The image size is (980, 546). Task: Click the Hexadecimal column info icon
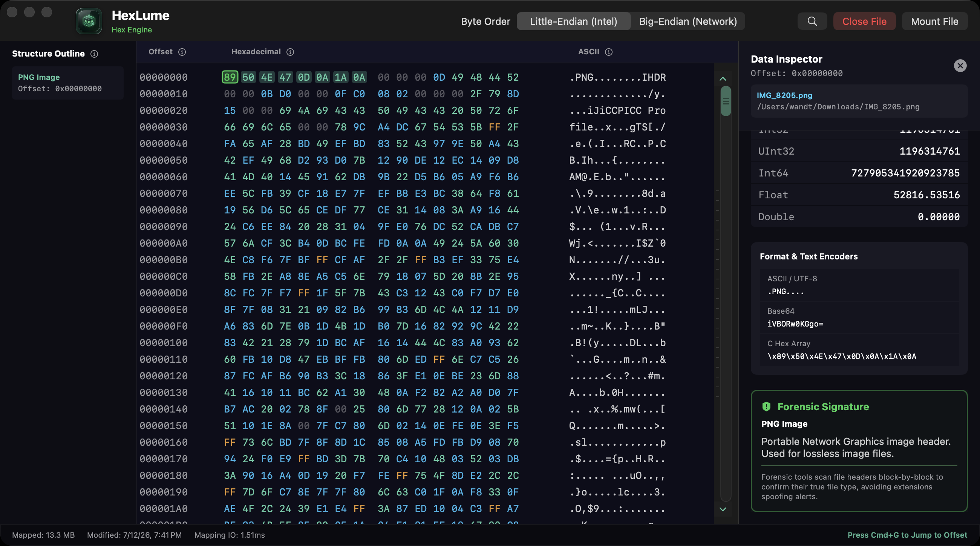click(290, 52)
